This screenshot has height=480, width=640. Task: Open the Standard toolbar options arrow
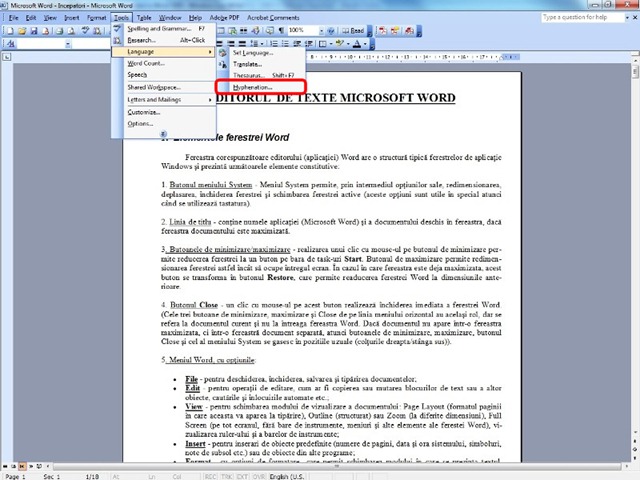coord(369,31)
